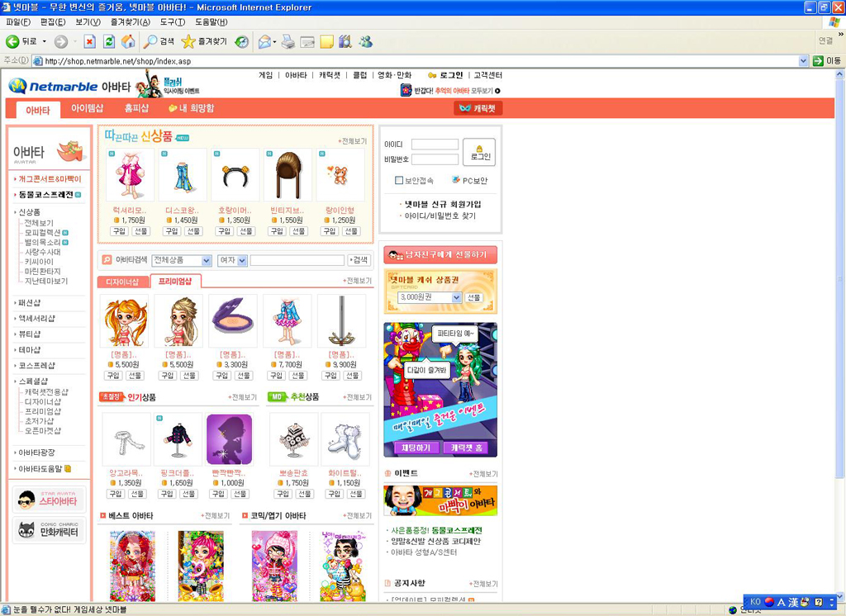846x616 pixels.
Task: Click the Print toolbar icon
Action: [x=288, y=41]
